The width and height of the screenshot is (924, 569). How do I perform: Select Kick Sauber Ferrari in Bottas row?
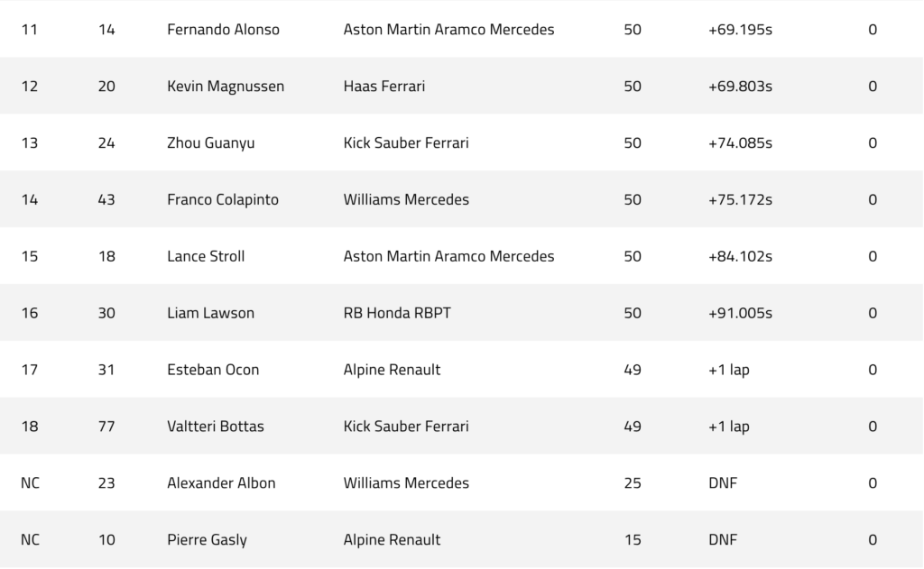coord(406,426)
